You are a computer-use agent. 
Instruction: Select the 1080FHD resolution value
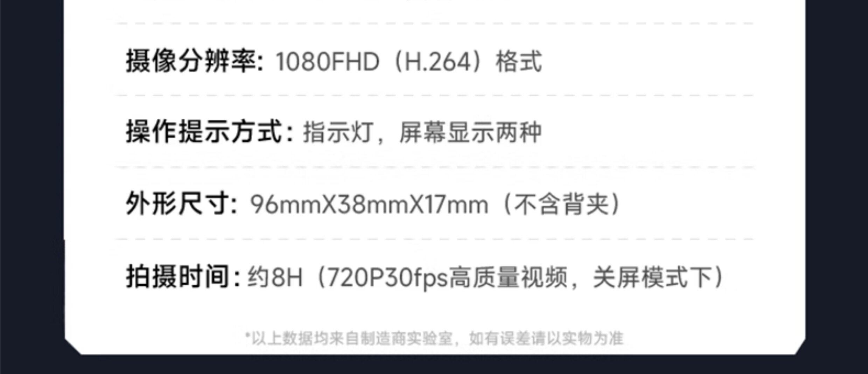(x=328, y=62)
